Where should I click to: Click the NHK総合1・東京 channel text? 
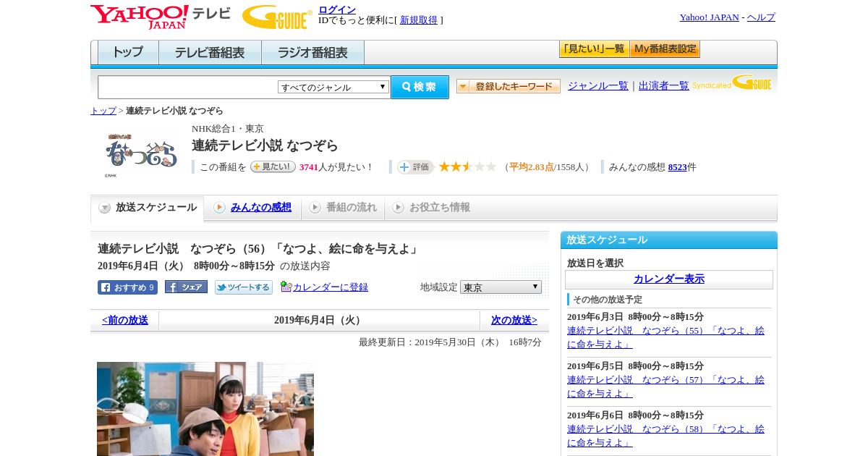point(228,129)
